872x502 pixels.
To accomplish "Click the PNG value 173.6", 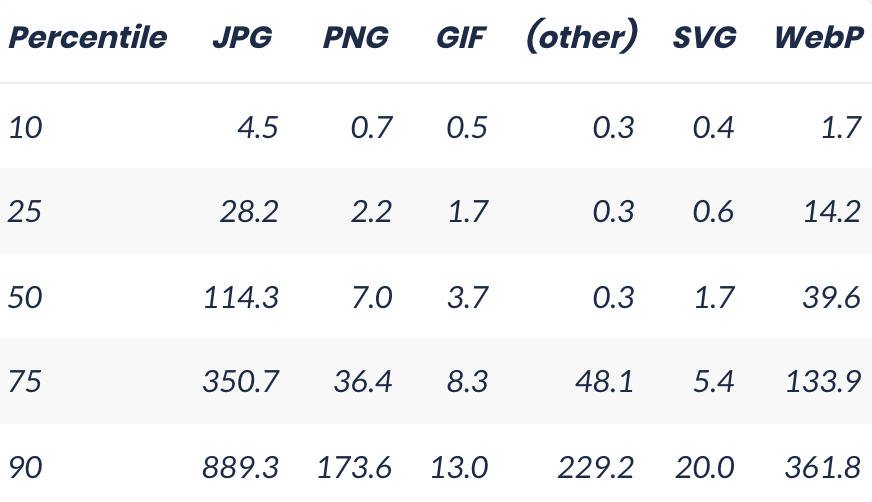I will point(355,467).
